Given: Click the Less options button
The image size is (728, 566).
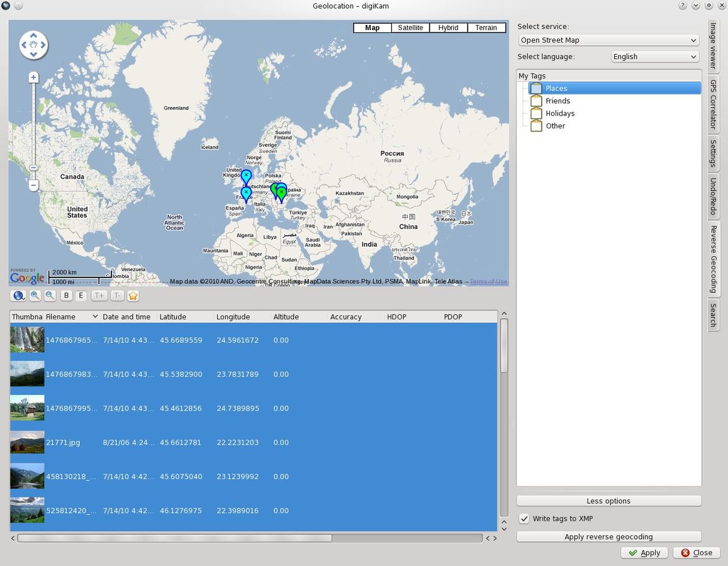Looking at the screenshot, I should 608,501.
